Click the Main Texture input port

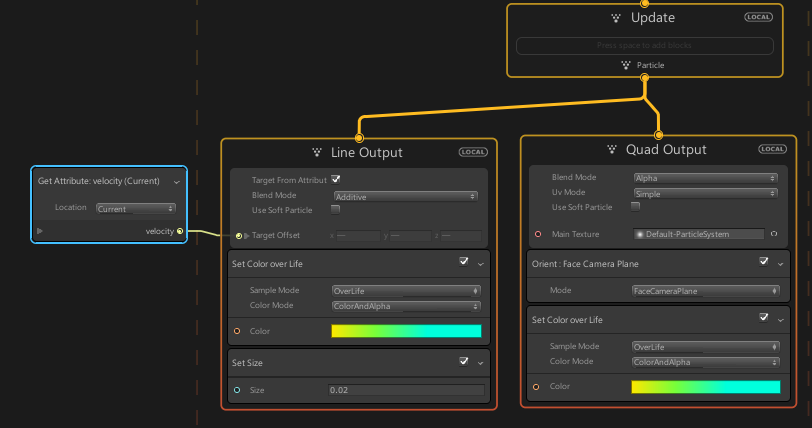pyautogui.click(x=538, y=234)
